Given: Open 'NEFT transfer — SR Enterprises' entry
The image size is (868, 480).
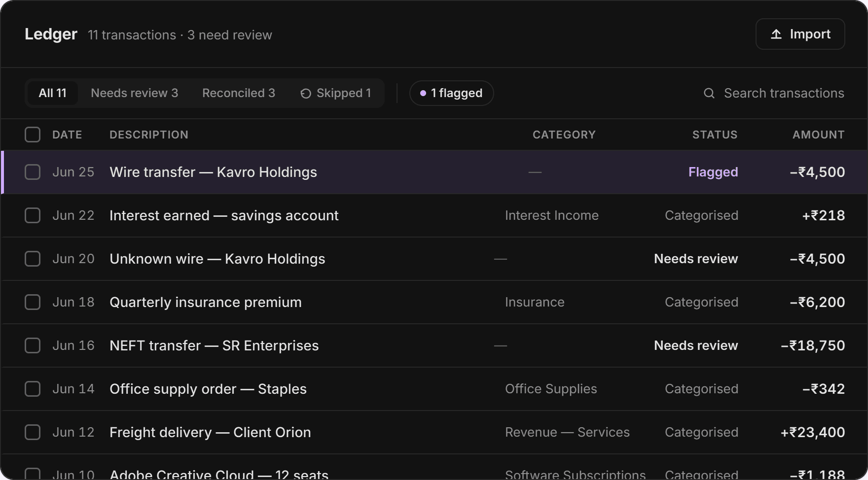Looking at the screenshot, I should 214,345.
